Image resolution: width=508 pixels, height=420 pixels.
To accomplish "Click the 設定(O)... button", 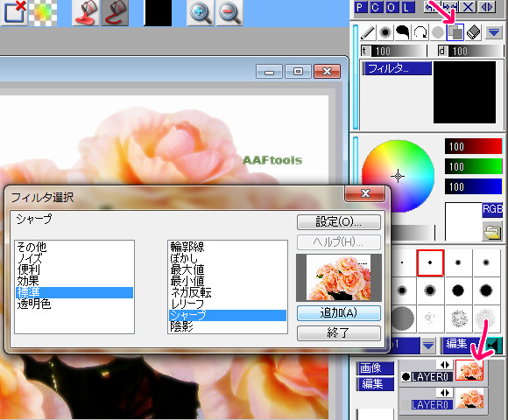I will pyautogui.click(x=339, y=222).
